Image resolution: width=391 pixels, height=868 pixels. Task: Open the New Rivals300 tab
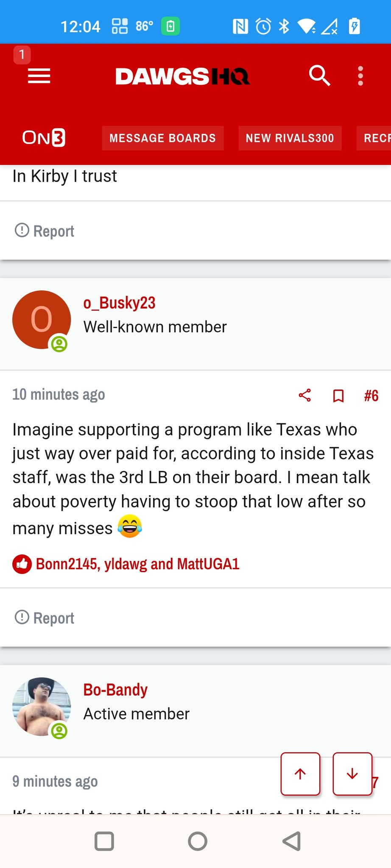290,138
